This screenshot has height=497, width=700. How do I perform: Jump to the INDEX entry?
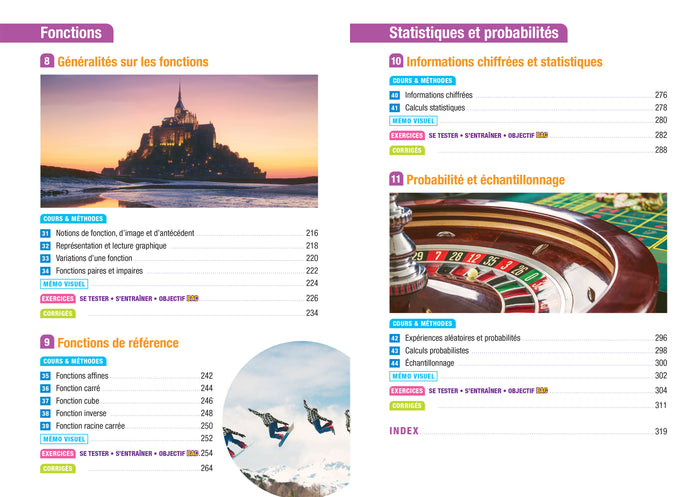(404, 431)
